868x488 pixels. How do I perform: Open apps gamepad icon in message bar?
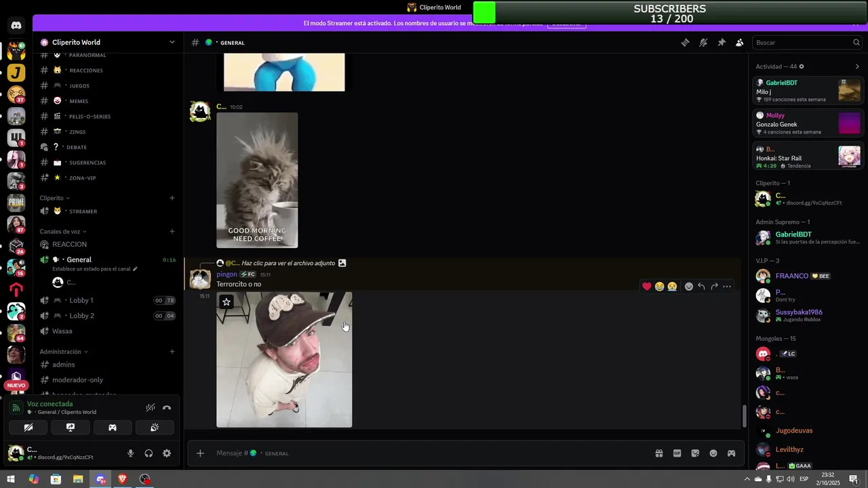(732, 453)
